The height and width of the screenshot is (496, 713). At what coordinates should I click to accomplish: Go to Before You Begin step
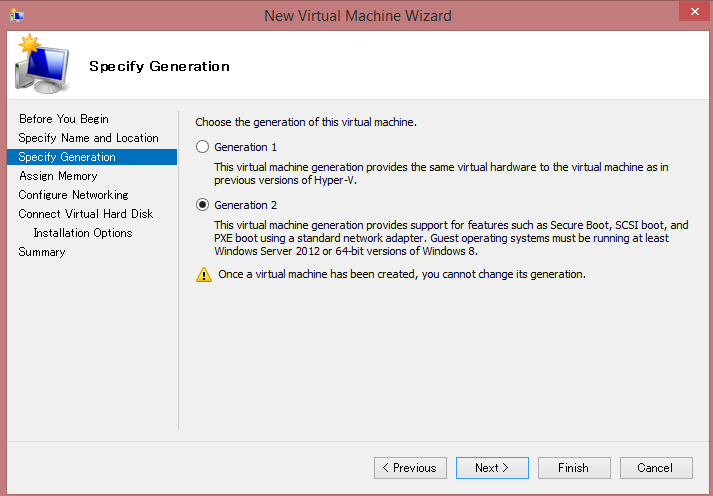coord(64,119)
